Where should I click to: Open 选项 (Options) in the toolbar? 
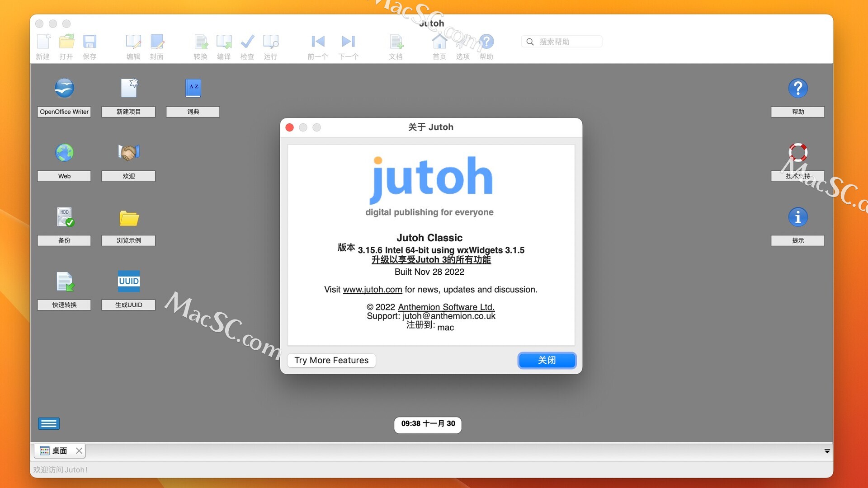point(463,42)
